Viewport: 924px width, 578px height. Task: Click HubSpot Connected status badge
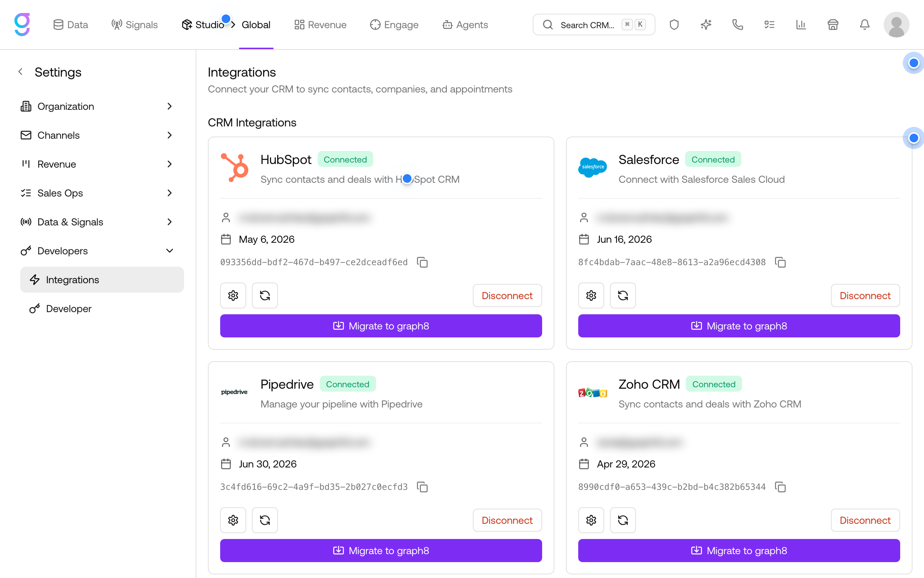pos(345,159)
